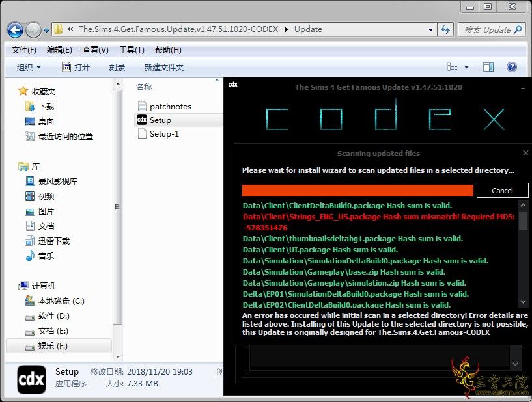Open the 暴风影视库 library
The image size is (532, 402).
click(51, 181)
